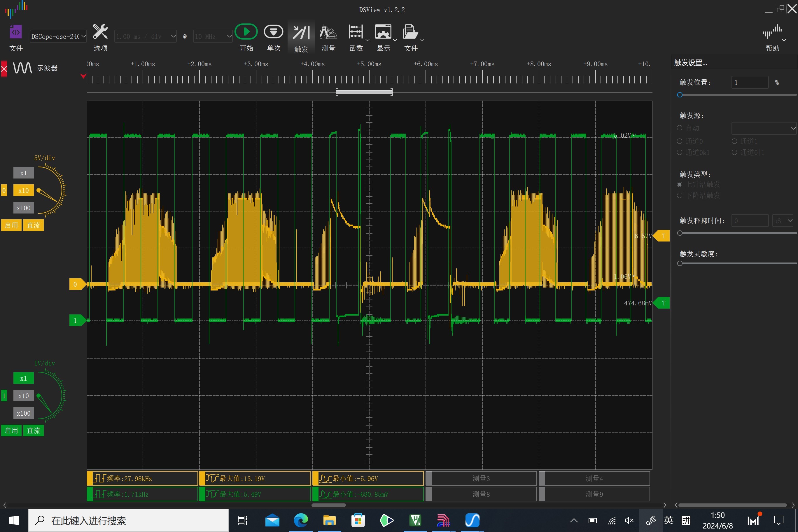Open the Function (函数) toolbar icon
Image resolution: width=798 pixels, height=532 pixels.
click(356, 32)
